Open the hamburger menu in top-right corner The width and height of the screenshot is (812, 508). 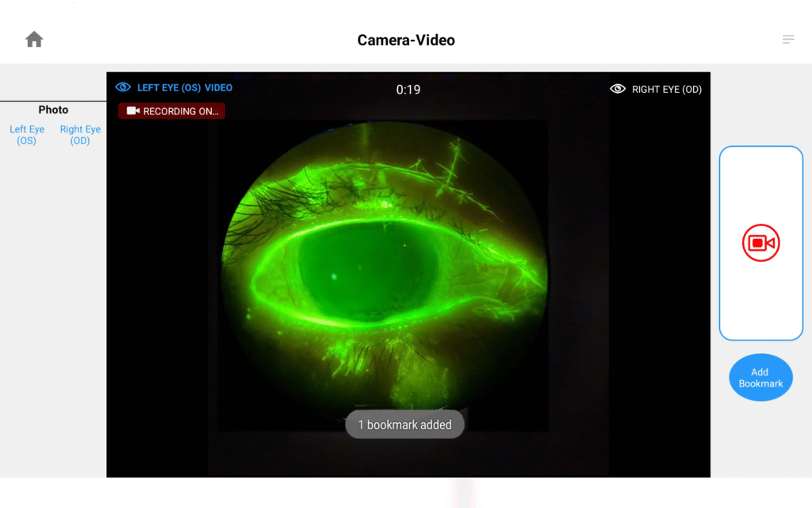pos(788,40)
